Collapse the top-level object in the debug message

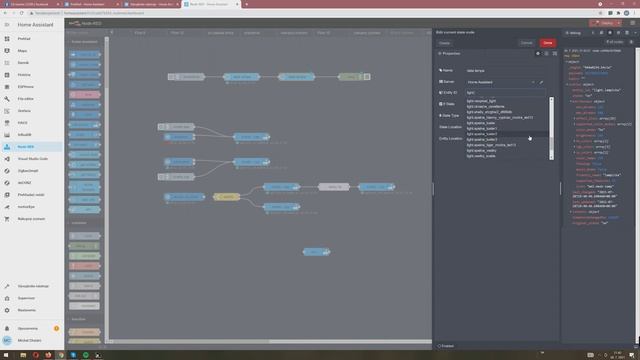[567, 62]
